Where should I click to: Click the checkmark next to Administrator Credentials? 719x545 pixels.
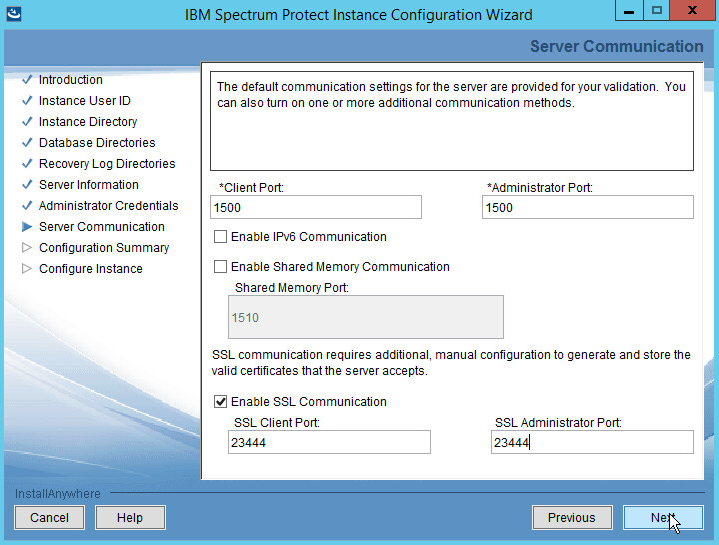coord(27,206)
